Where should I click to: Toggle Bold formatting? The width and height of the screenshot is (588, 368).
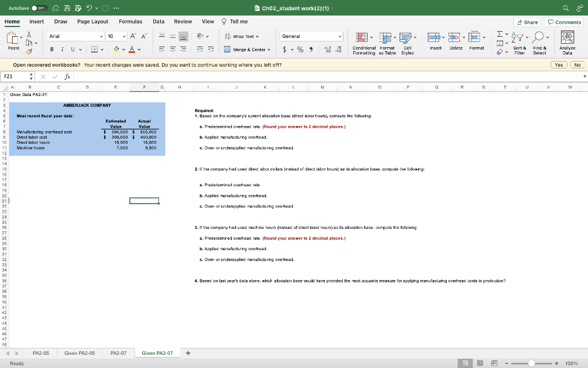(x=52, y=49)
